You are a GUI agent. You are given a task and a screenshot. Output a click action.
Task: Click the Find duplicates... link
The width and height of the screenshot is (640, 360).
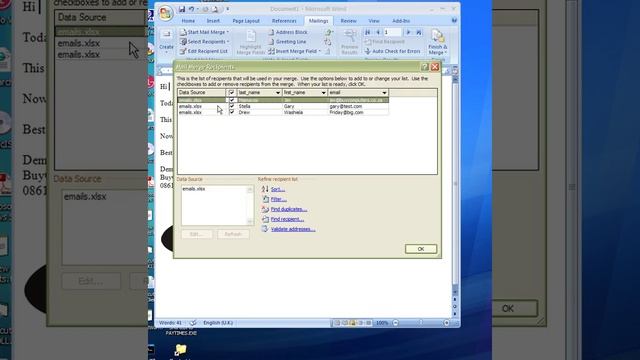(289, 209)
